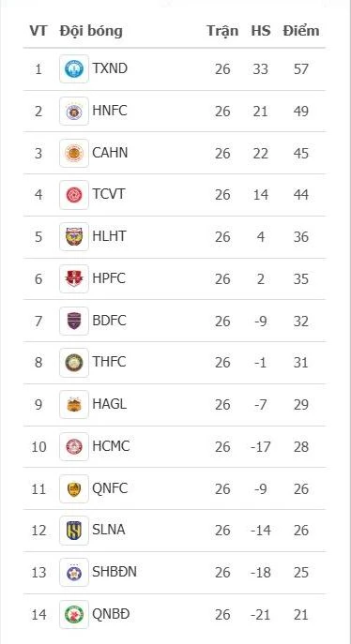Screen dimensions: 351x644
Task: Click the SHBĐN team logo
Action: pyautogui.click(x=74, y=573)
